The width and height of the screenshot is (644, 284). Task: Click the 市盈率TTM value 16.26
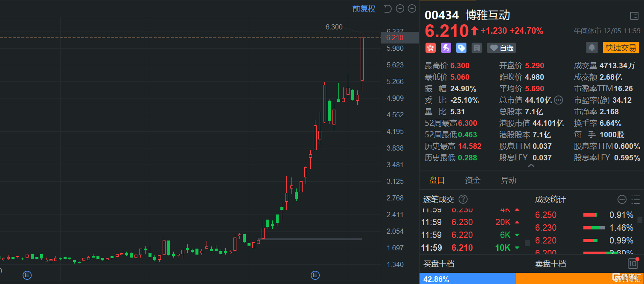click(x=623, y=89)
